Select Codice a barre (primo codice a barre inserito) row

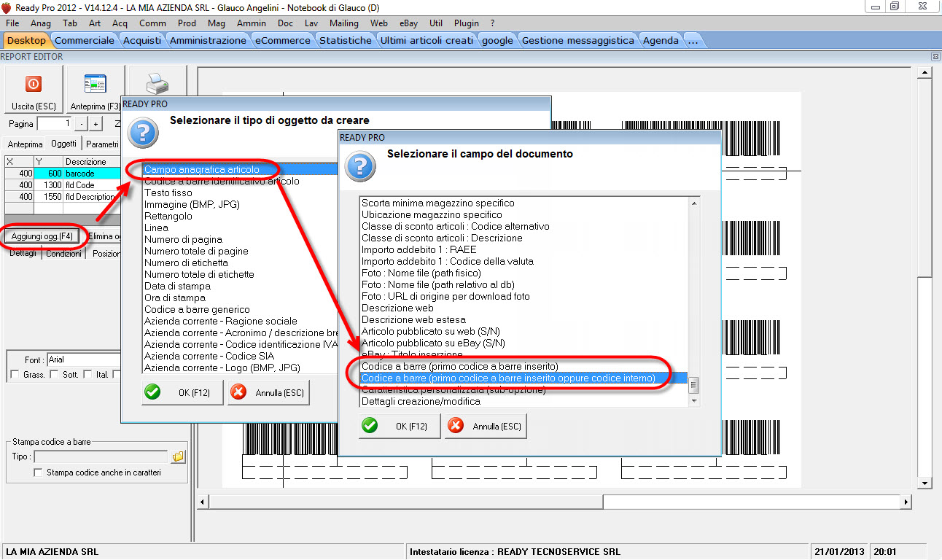click(x=460, y=366)
